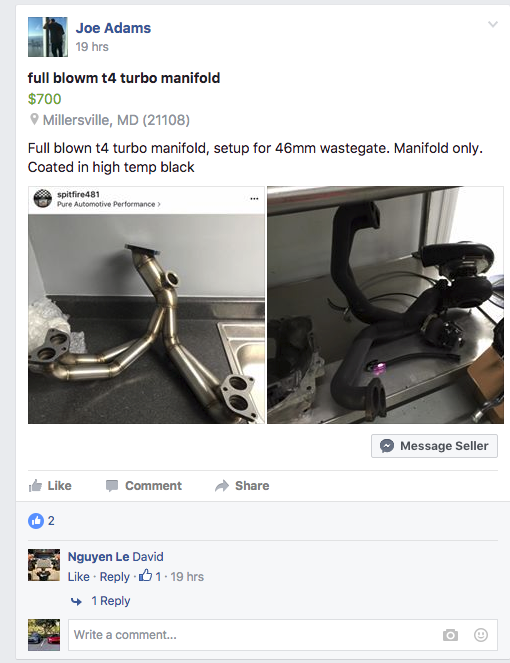
Task: Click the location pin icon near Millersville
Action: [34, 120]
